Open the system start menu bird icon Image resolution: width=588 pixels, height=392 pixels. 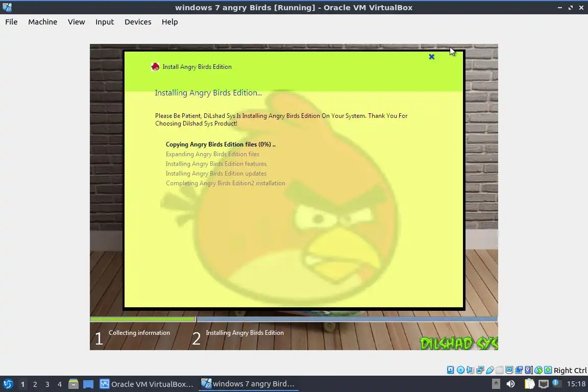pos(8,384)
